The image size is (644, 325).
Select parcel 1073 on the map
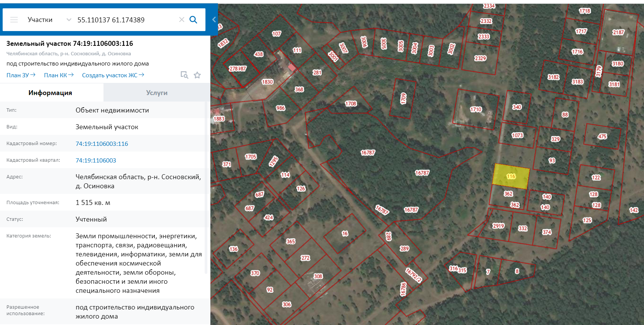pyautogui.click(x=517, y=135)
